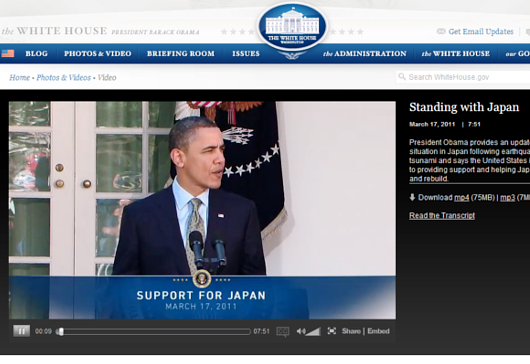Toggle closed captions CC icon
530x364 pixels.
coord(283,332)
